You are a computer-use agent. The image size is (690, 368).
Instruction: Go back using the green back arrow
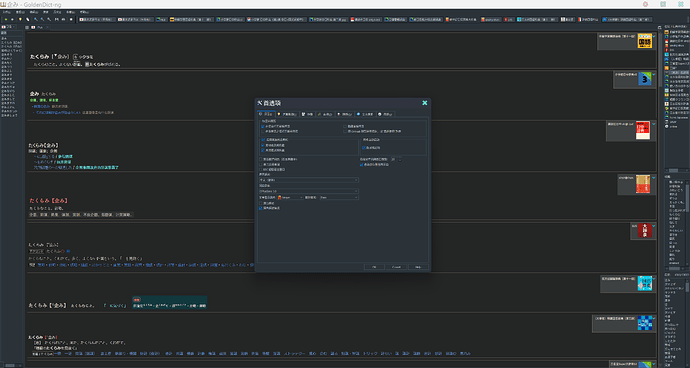tap(6, 19)
